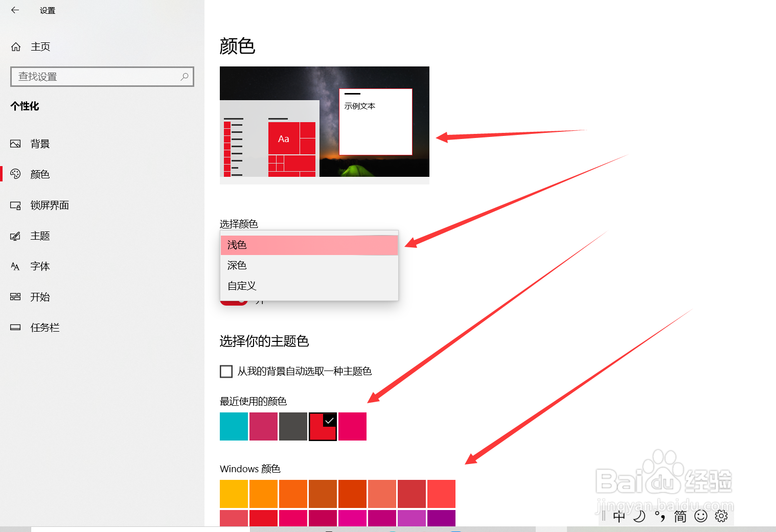Image resolution: width=776 pixels, height=532 pixels.
Task: Click the 最近使用的颜色 label
Action: click(x=253, y=401)
